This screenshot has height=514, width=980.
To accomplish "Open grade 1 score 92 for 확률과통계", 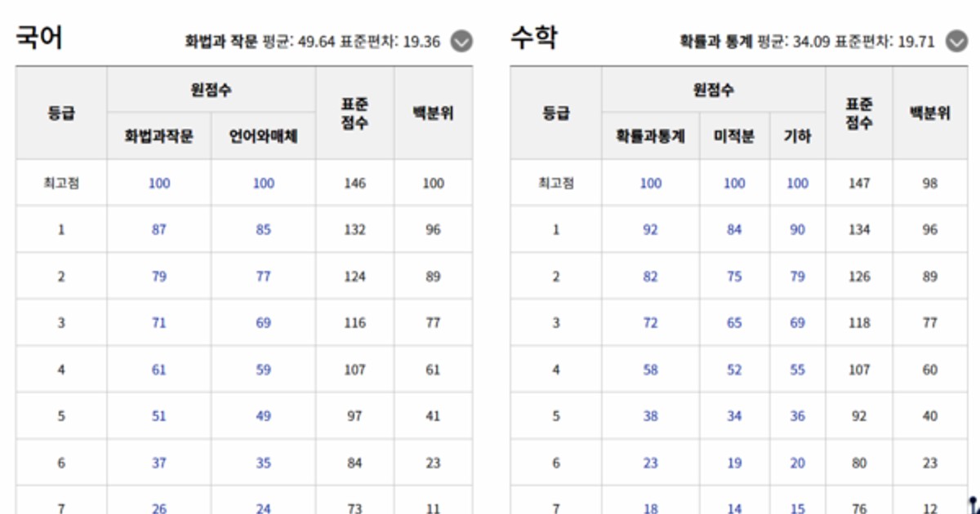I will click(x=651, y=229).
